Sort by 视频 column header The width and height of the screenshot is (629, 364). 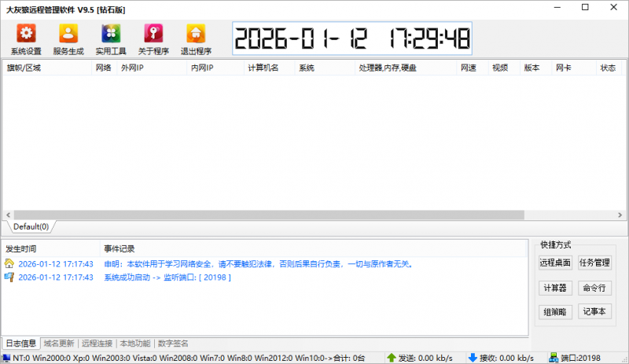(x=504, y=68)
